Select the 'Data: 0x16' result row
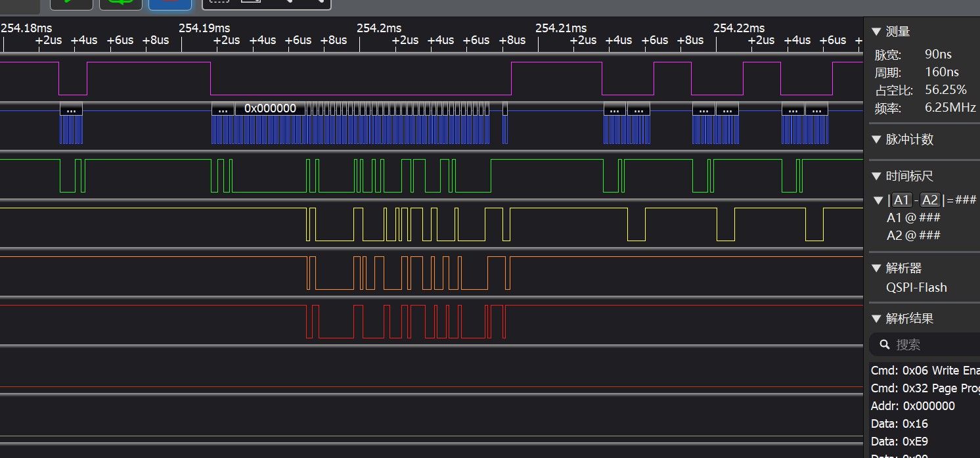The image size is (980, 458). [x=899, y=424]
